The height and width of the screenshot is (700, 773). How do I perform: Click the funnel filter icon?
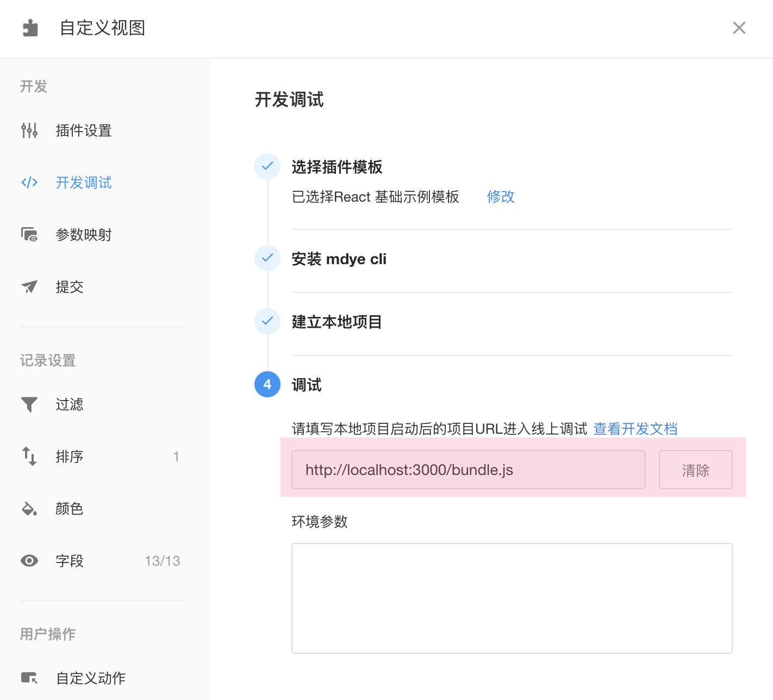tap(29, 404)
